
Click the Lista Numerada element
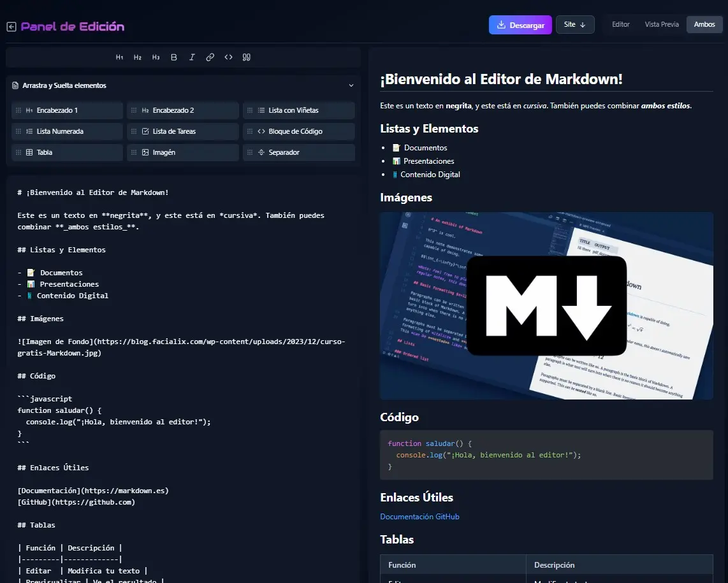68,131
